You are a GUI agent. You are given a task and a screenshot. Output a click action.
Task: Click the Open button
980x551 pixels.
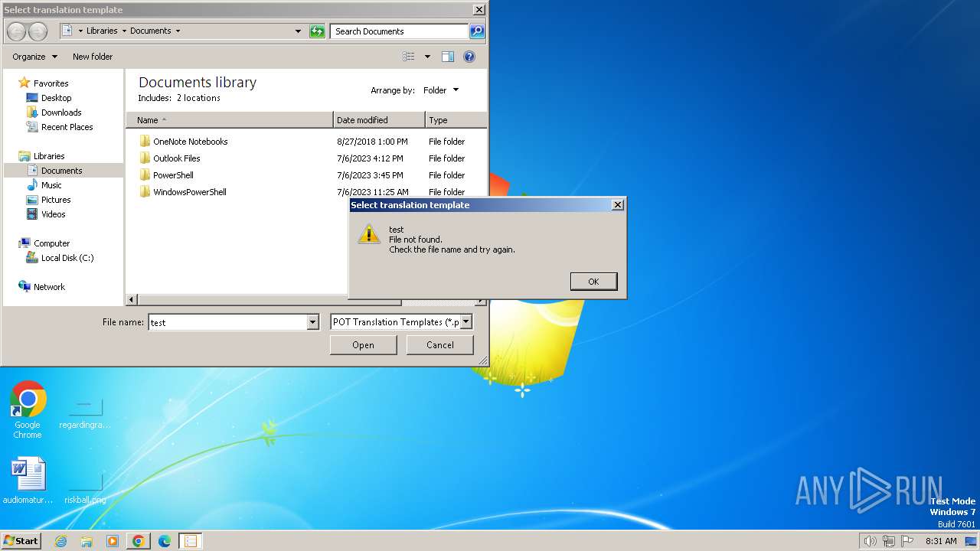pos(363,345)
